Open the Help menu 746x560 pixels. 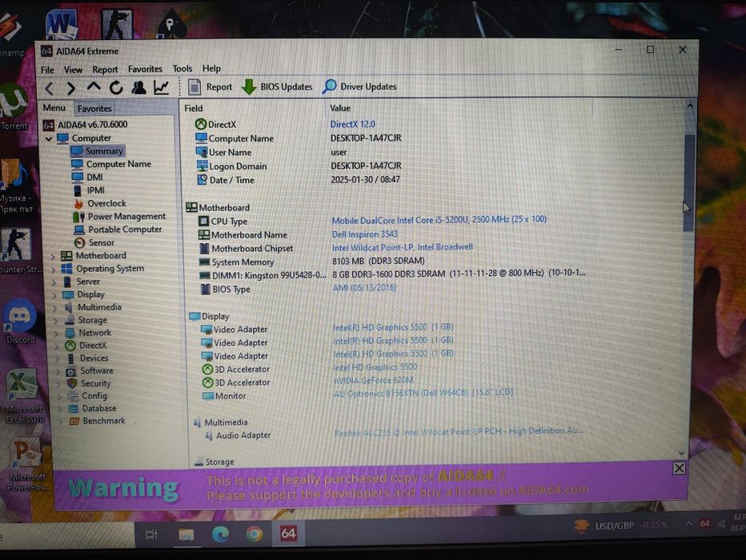coord(211,69)
